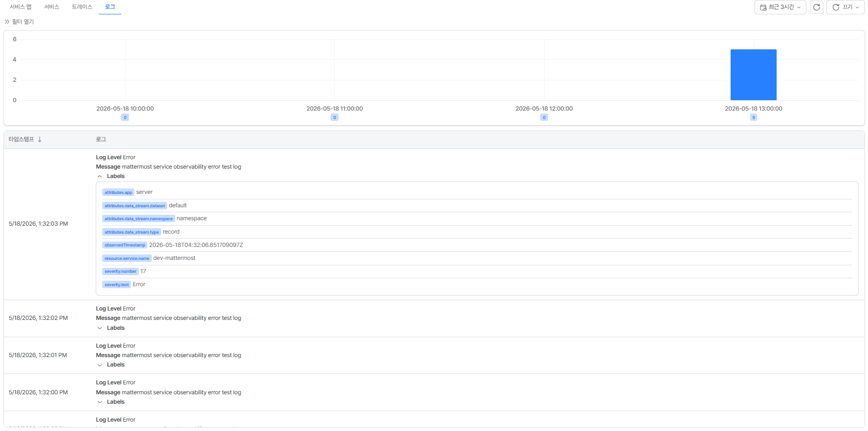Click the attributes.app label tag
868x431 pixels.
pyautogui.click(x=118, y=192)
